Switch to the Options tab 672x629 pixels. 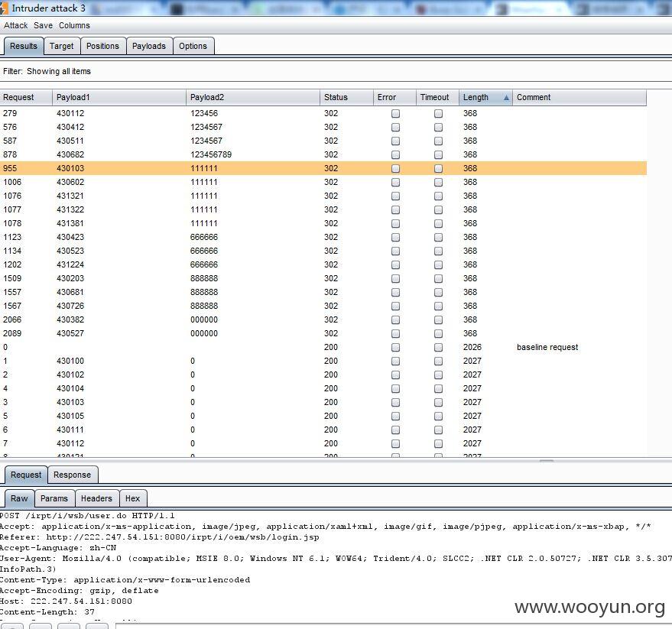193,46
